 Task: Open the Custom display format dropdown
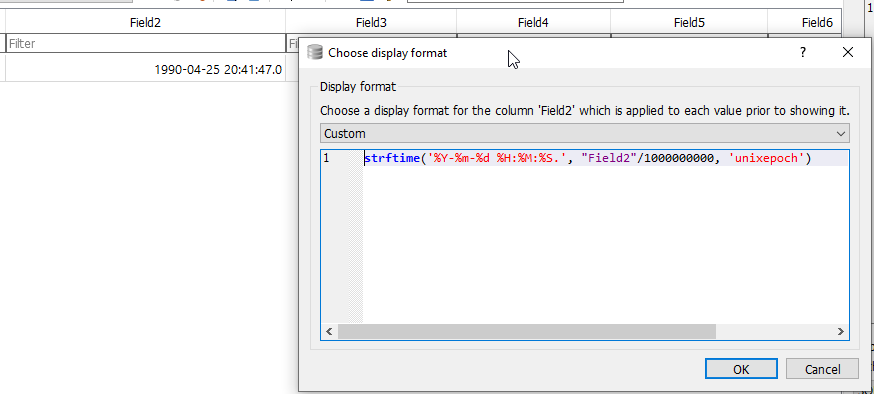(585, 134)
